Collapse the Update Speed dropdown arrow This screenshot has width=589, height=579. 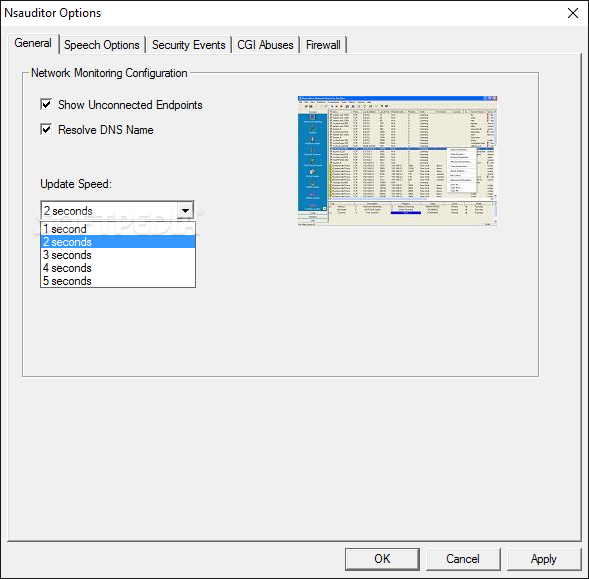click(185, 210)
